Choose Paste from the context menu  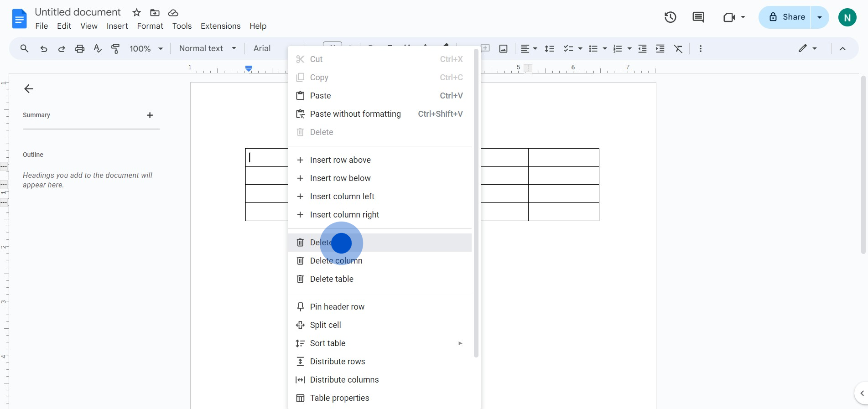pos(380,96)
